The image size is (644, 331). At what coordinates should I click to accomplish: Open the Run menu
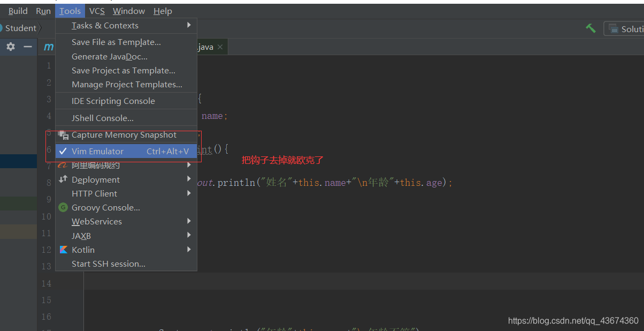[43, 11]
